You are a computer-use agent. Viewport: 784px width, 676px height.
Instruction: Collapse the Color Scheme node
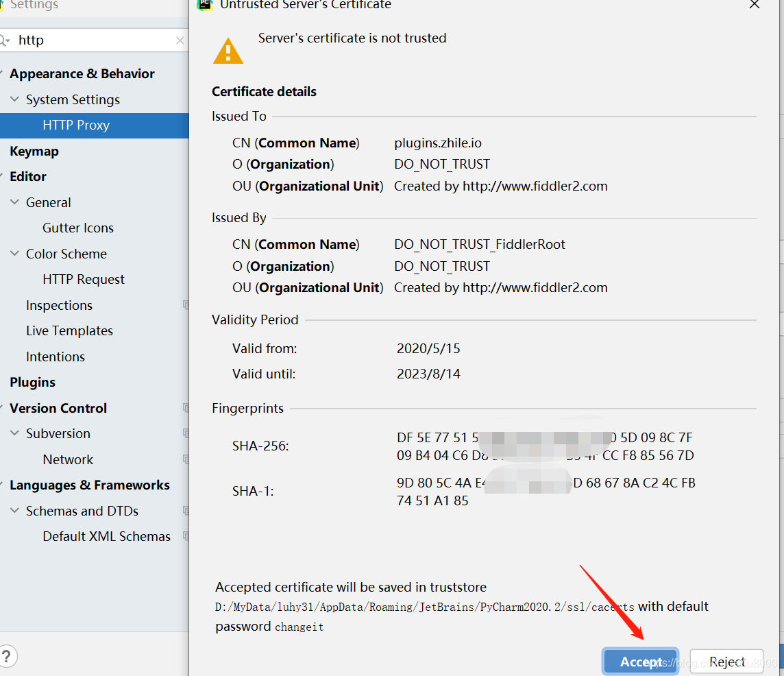click(x=14, y=254)
